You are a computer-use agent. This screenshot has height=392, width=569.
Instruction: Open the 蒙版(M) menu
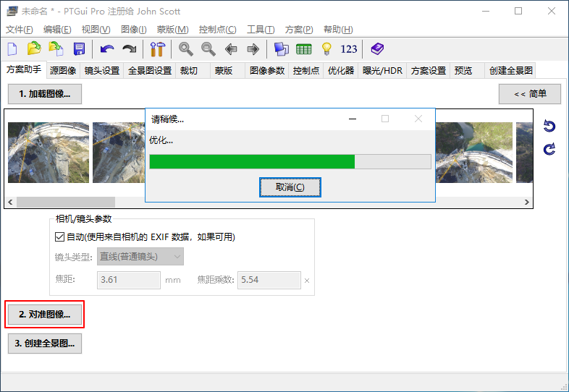pos(172,30)
